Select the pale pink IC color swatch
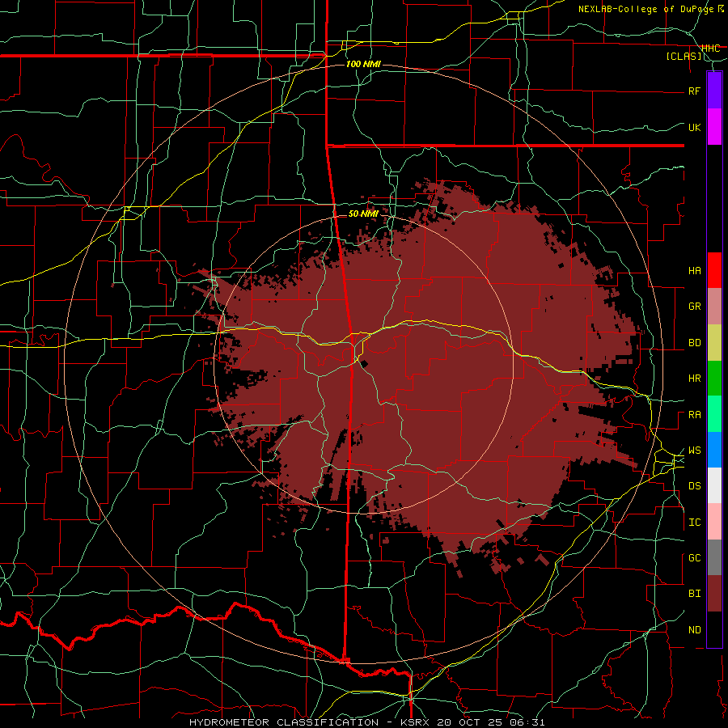 click(x=714, y=522)
